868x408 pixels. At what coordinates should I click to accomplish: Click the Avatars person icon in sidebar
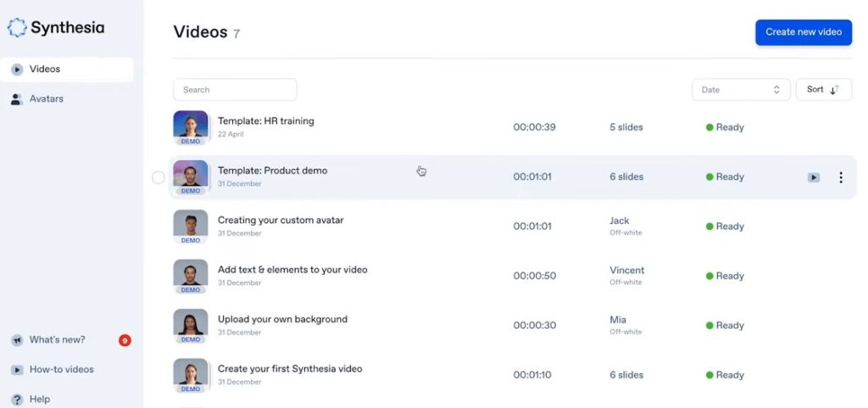coord(17,99)
